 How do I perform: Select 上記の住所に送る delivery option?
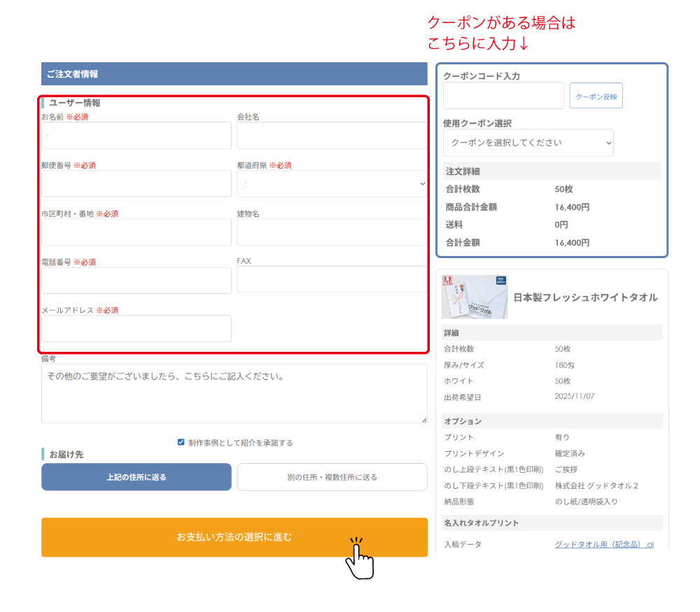click(136, 477)
